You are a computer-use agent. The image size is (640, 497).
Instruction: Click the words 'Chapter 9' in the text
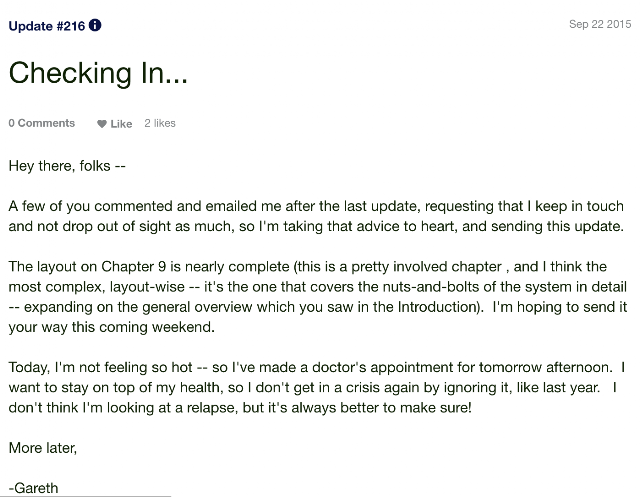tap(133, 266)
